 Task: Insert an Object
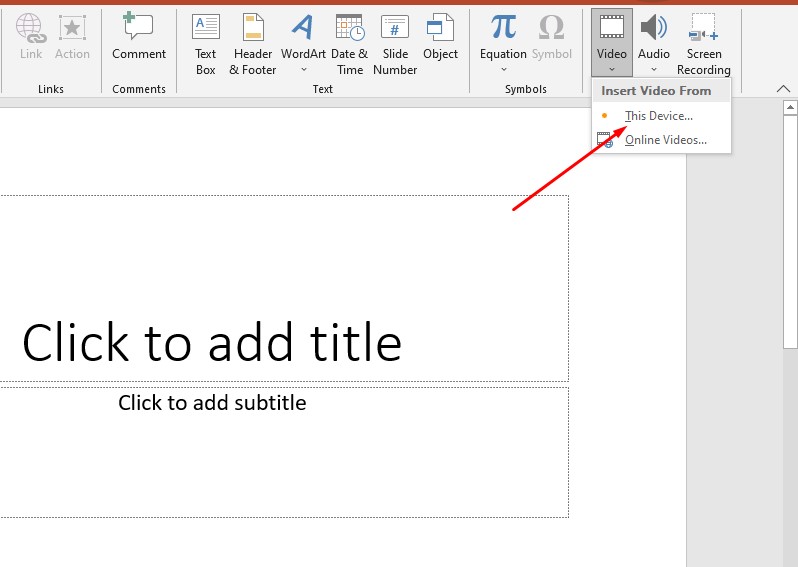click(x=440, y=28)
